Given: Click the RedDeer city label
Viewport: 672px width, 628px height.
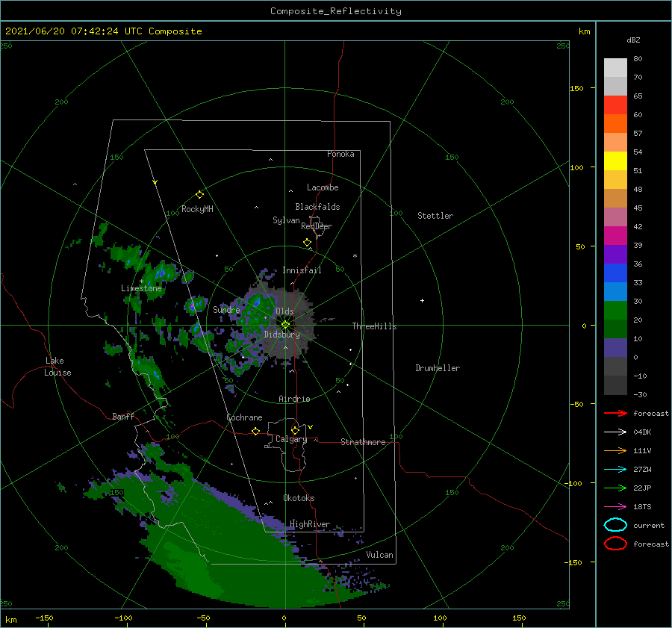Looking at the screenshot, I should point(317,226).
